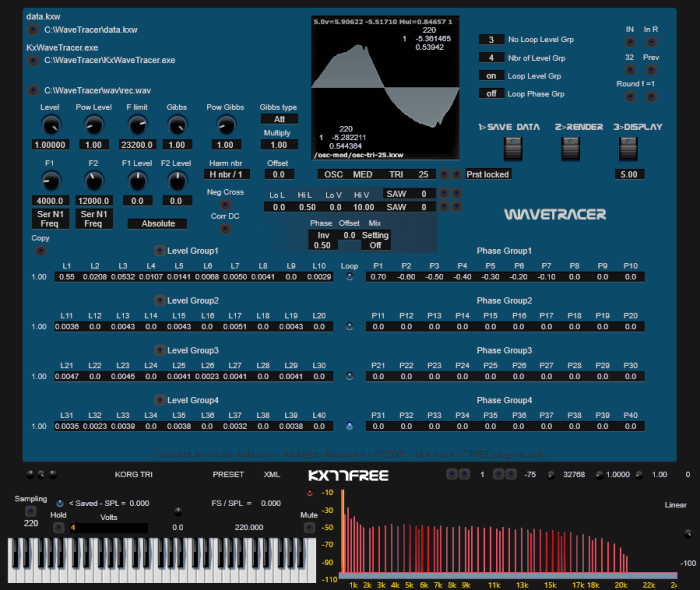Toggle the Level Group1 switch
This screenshot has width=700, height=590.
tap(160, 251)
